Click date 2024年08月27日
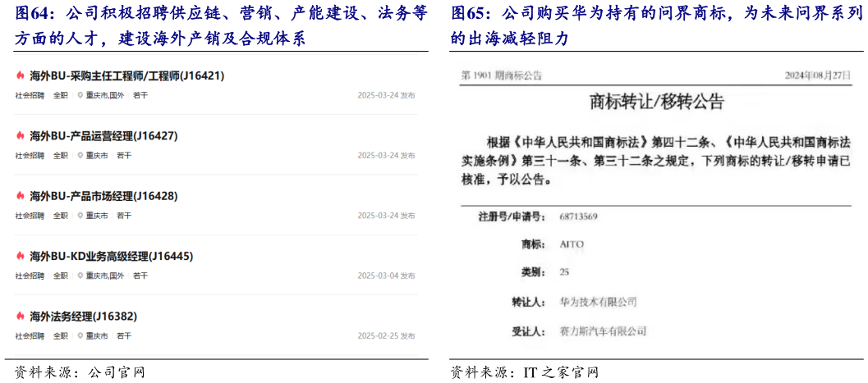 click(818, 75)
